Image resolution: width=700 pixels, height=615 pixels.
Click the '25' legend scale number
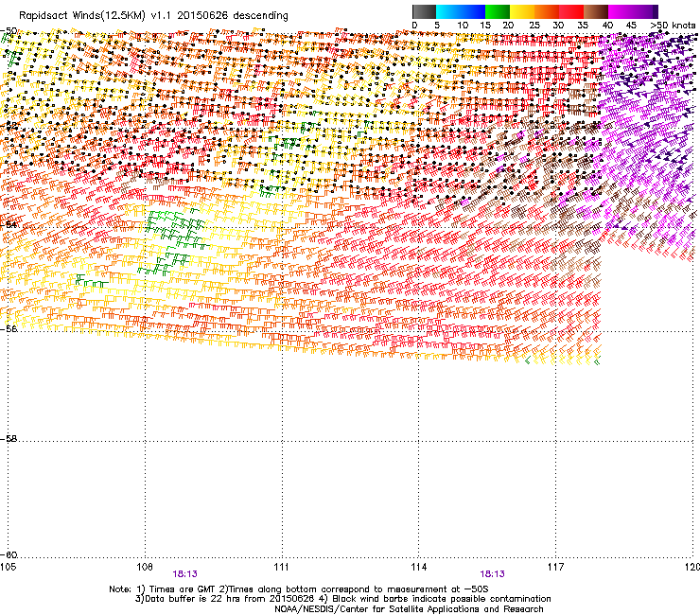point(534,26)
